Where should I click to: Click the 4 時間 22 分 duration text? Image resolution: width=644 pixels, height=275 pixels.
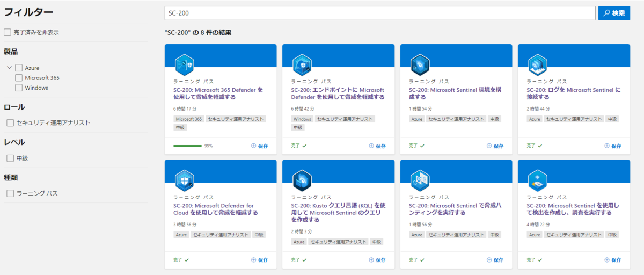539,225
